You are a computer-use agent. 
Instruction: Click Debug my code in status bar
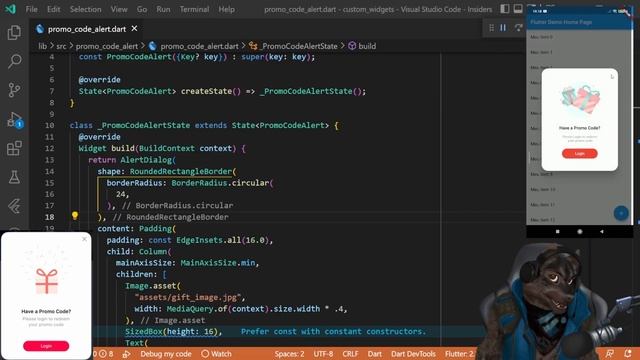tap(166, 354)
